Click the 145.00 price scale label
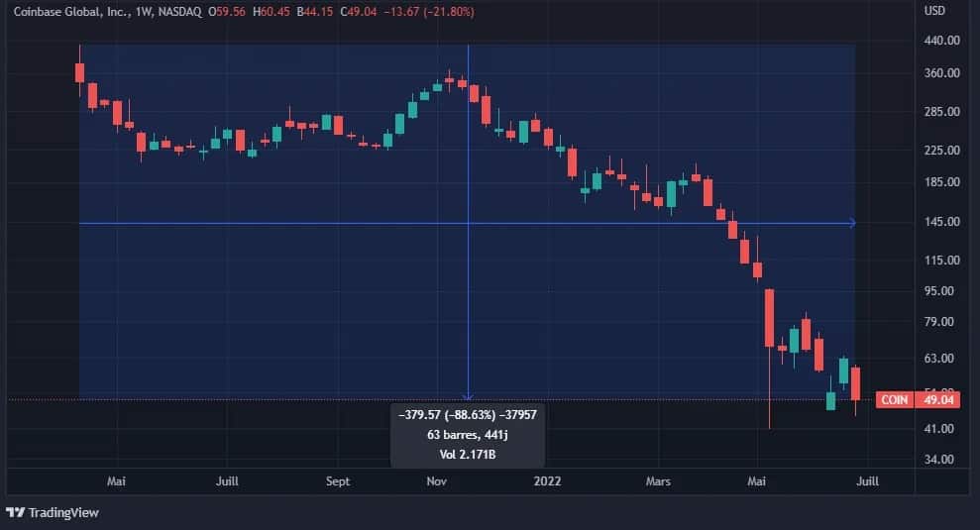The image size is (980, 530). pyautogui.click(x=942, y=221)
